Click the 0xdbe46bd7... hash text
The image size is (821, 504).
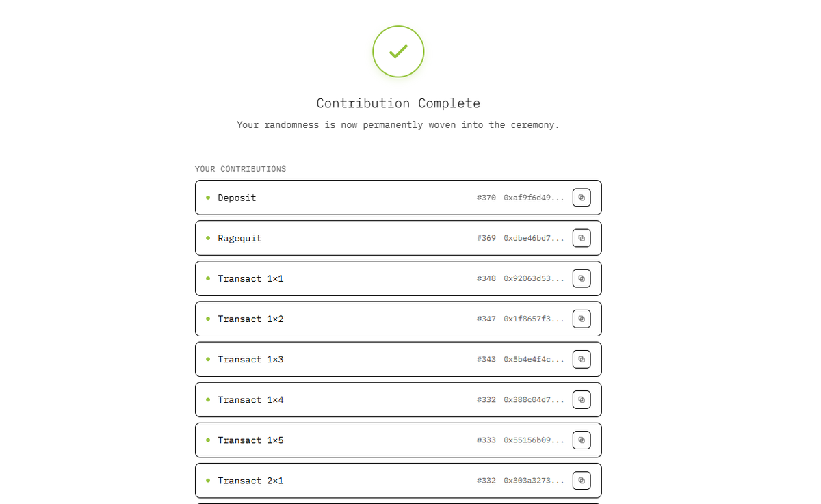(x=534, y=238)
